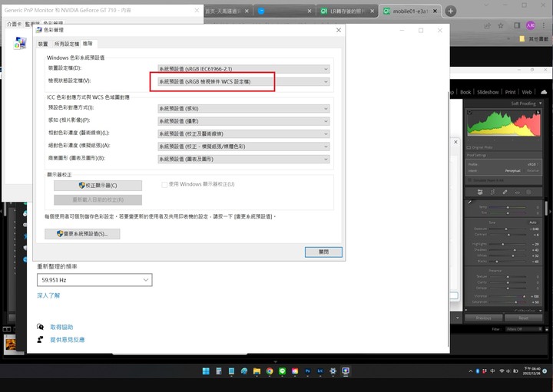Select the Edit sliders tool icon
The width and height of the screenshot is (553, 392).
coord(480,192)
